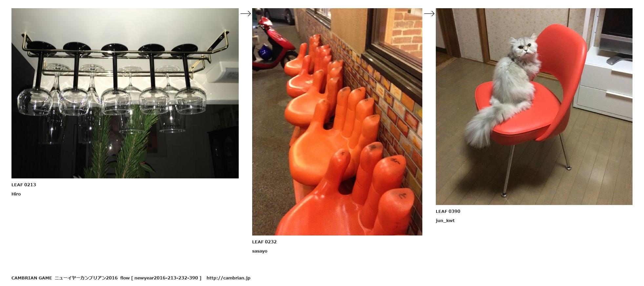The image size is (644, 286).
Task: Click the arrow before the cat photo
Action: pos(429,13)
